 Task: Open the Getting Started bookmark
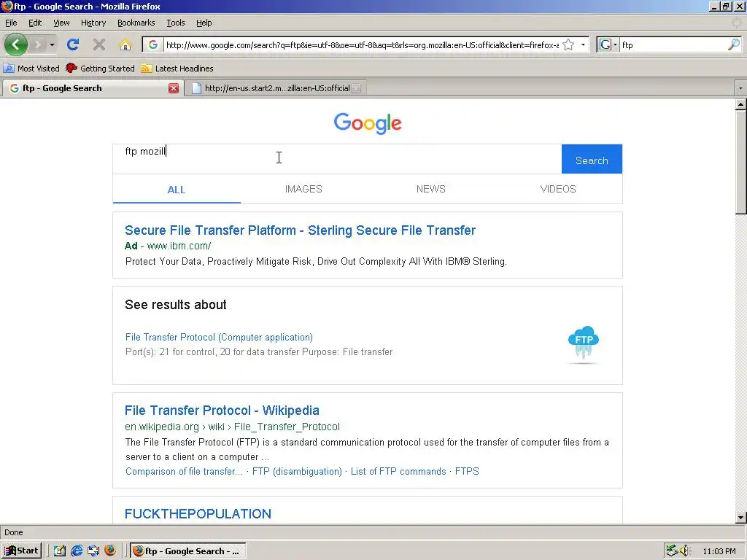[x=101, y=69]
